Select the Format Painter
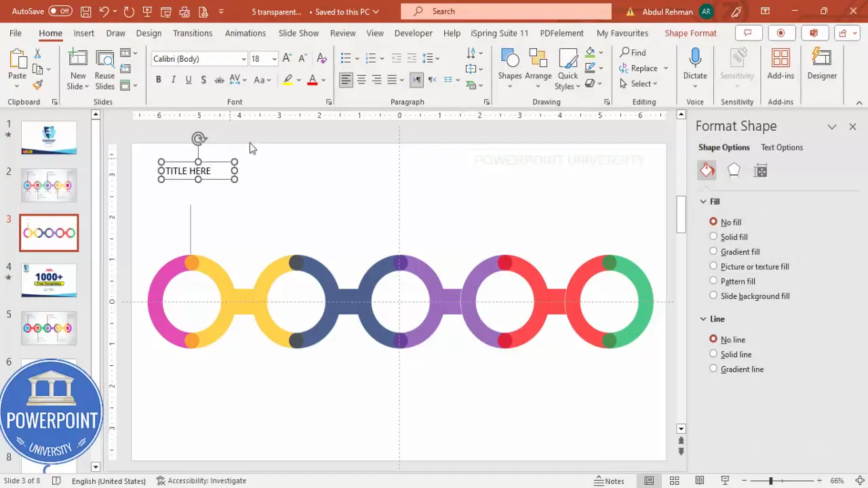Image resolution: width=868 pixels, height=488 pixels. (x=37, y=84)
